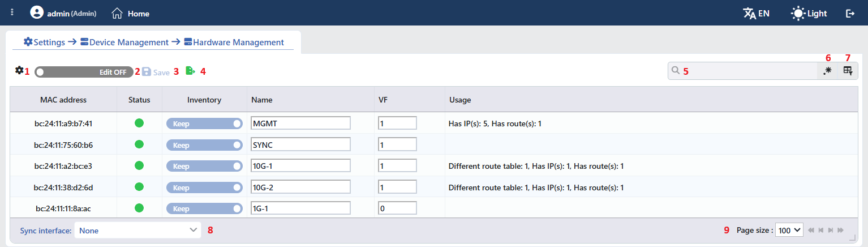Log out using the exit icon
Image resolution: width=868 pixels, height=247 pixels.
[850, 13]
